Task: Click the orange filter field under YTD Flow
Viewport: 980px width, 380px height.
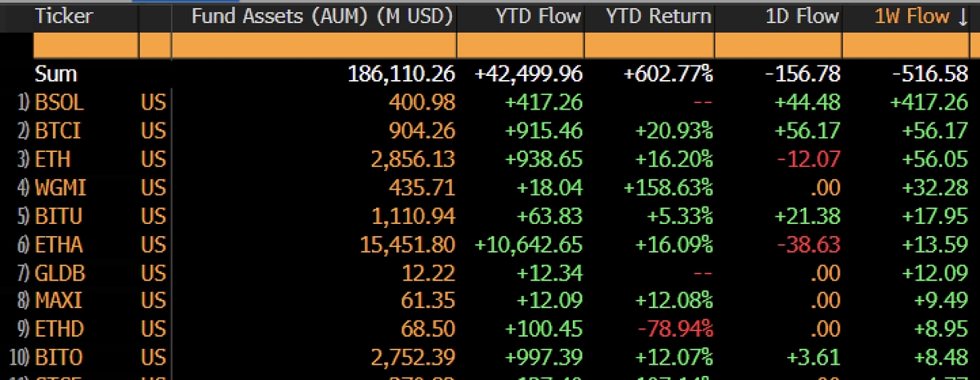Action: (x=521, y=46)
